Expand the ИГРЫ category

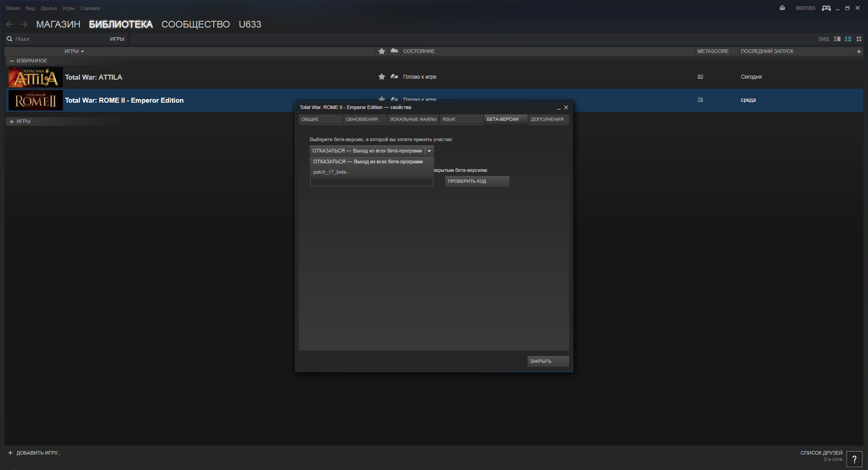pos(12,122)
